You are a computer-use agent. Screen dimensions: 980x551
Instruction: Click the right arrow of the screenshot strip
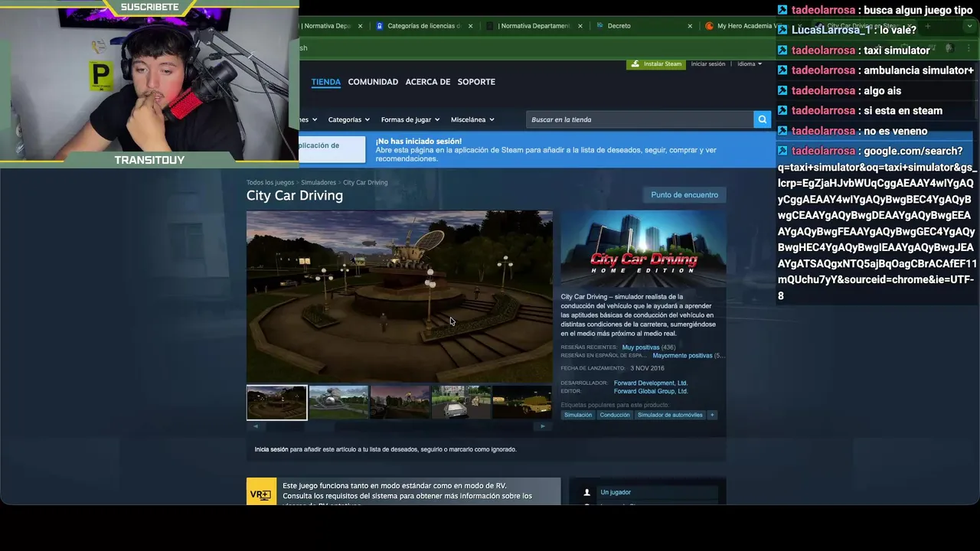543,426
